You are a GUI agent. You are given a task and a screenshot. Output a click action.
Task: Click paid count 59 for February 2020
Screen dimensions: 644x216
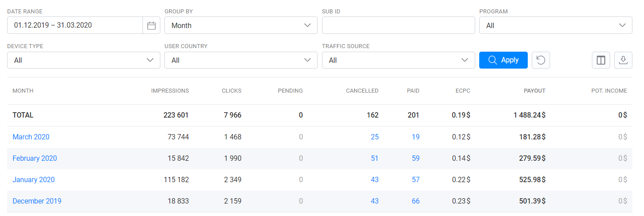pyautogui.click(x=416, y=159)
